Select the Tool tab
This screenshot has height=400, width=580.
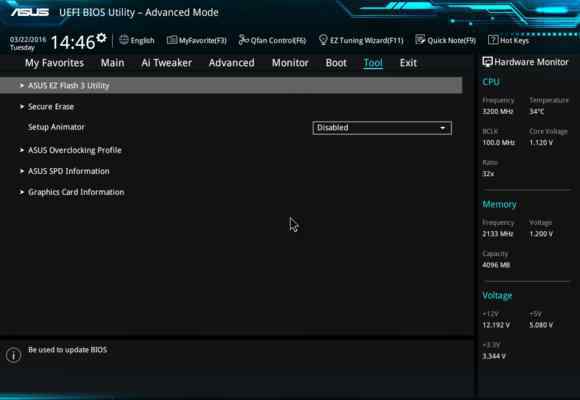pyautogui.click(x=373, y=63)
